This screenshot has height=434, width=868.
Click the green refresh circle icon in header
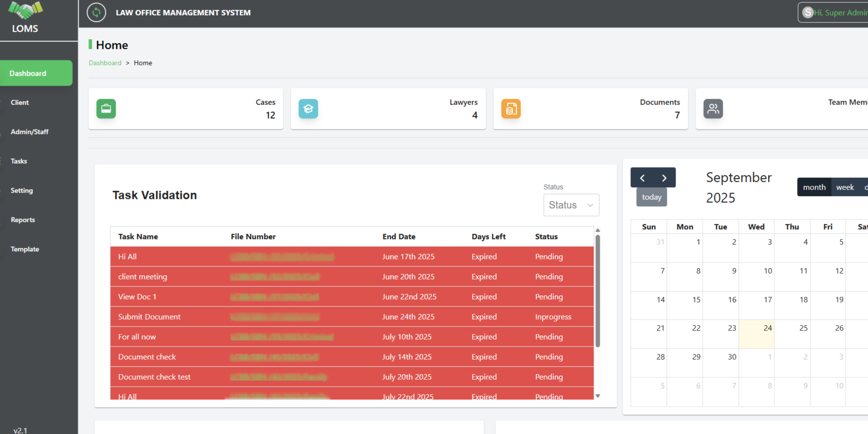click(96, 13)
